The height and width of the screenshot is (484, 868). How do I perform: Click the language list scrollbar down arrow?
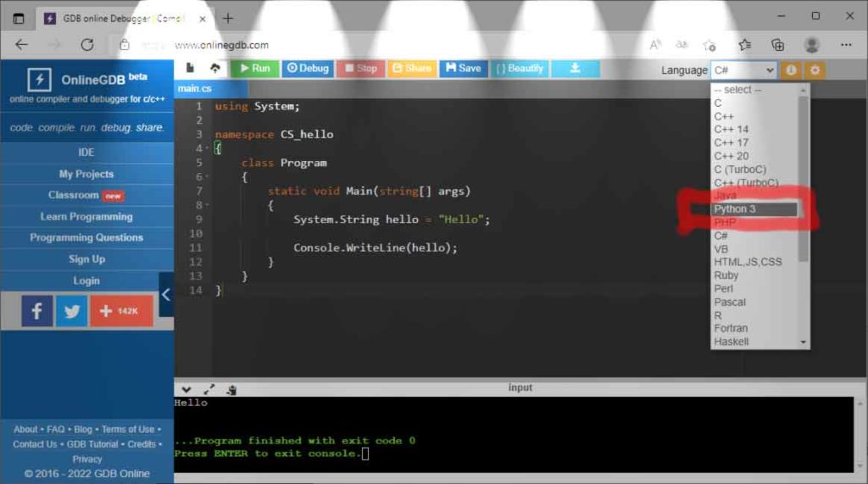tap(804, 342)
